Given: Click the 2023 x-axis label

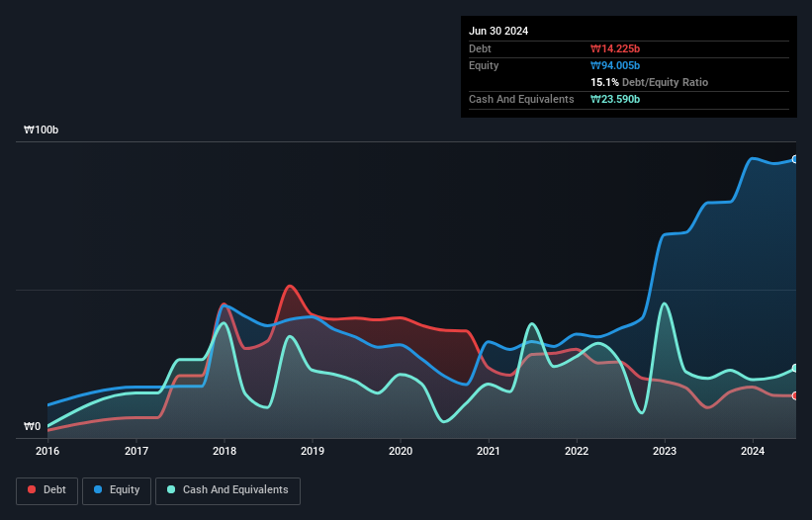Looking at the screenshot, I should point(665,451).
